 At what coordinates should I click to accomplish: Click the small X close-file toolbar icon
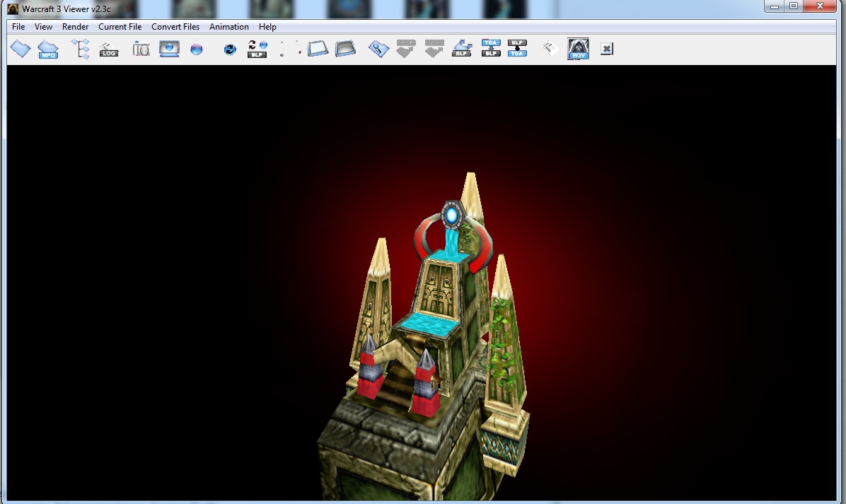coord(606,49)
